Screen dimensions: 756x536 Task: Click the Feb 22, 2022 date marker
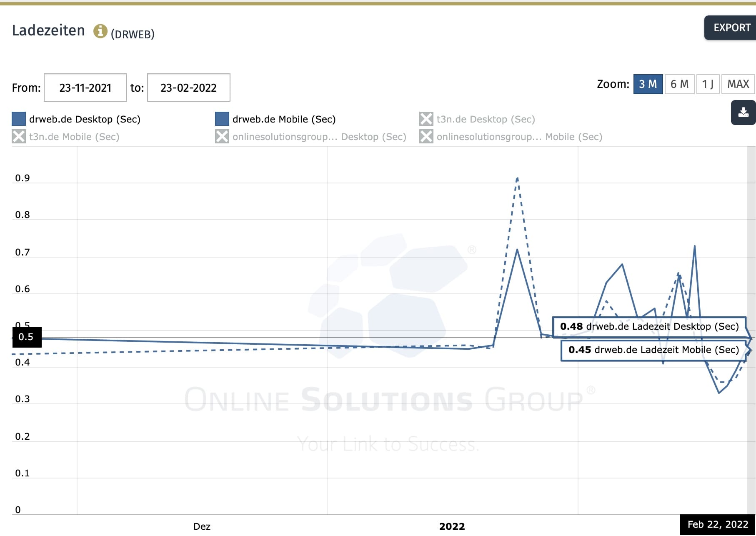tap(718, 525)
